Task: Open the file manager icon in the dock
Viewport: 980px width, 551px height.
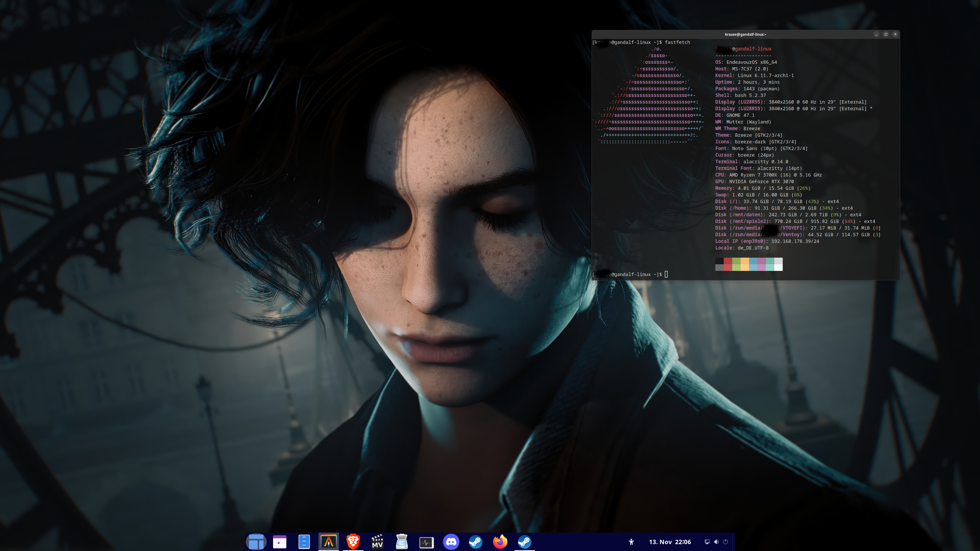Action: tap(304, 542)
